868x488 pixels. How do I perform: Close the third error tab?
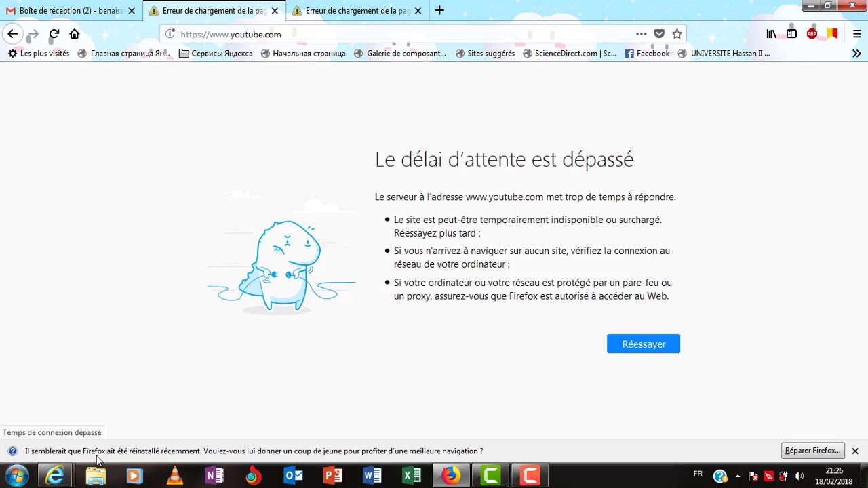418,11
